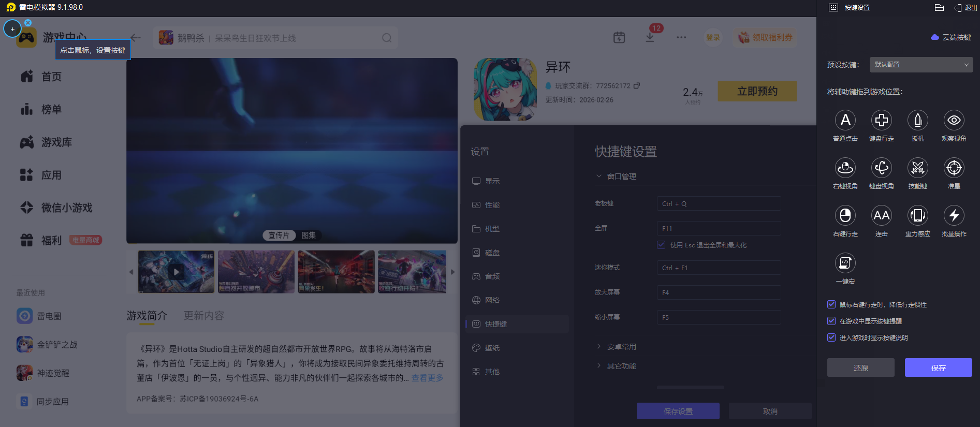Click the 缩小屏幕 F5 shortcut field
The image size is (980, 427).
(x=719, y=317)
